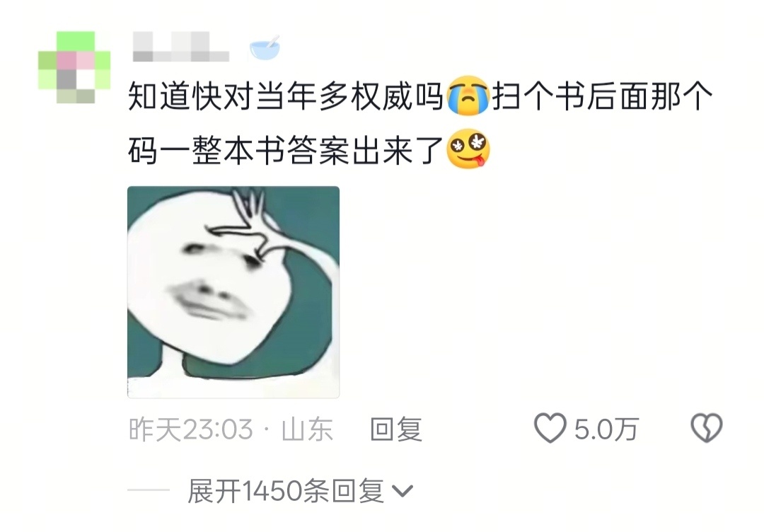Image resolution: width=764 pixels, height=532 pixels.
Task: Click the 5.0万 like count
Action: pyautogui.click(x=606, y=429)
